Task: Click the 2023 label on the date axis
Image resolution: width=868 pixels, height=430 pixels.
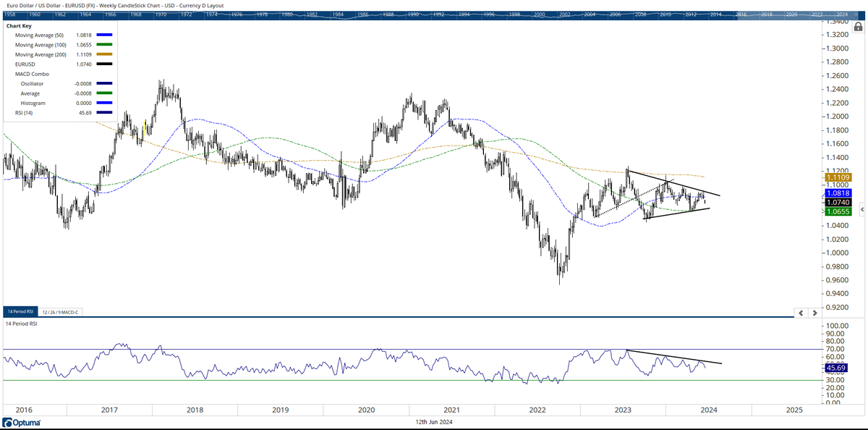Action: (623, 409)
